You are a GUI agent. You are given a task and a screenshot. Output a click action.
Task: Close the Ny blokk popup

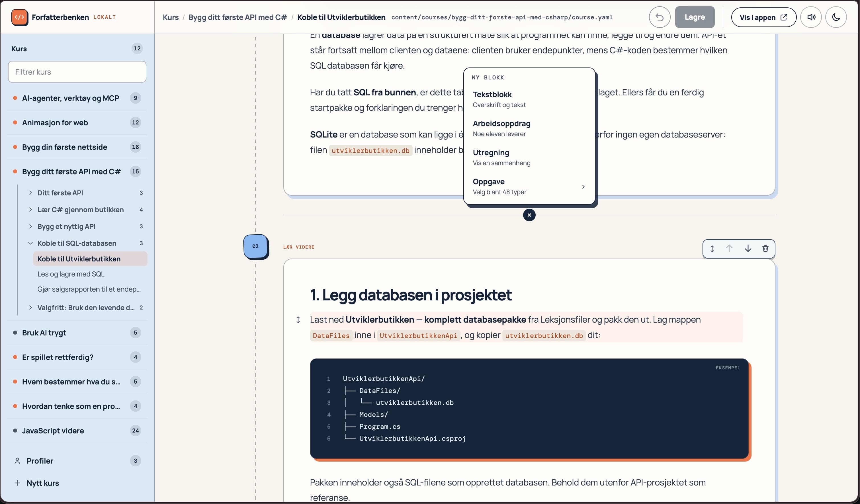(x=529, y=215)
